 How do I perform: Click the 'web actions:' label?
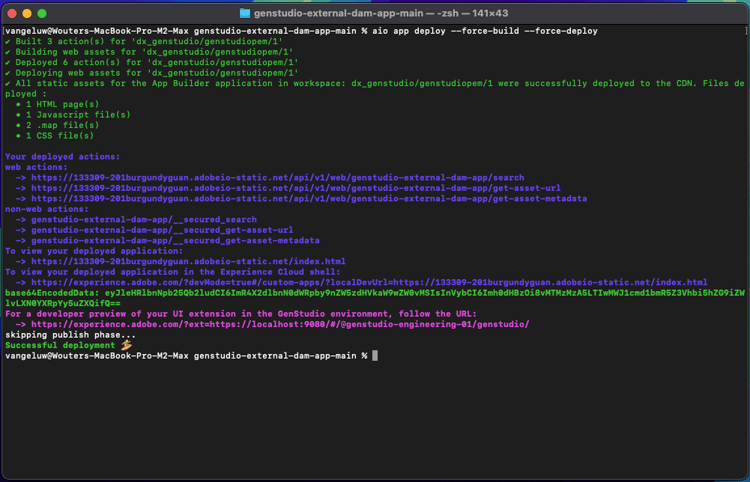pos(36,167)
